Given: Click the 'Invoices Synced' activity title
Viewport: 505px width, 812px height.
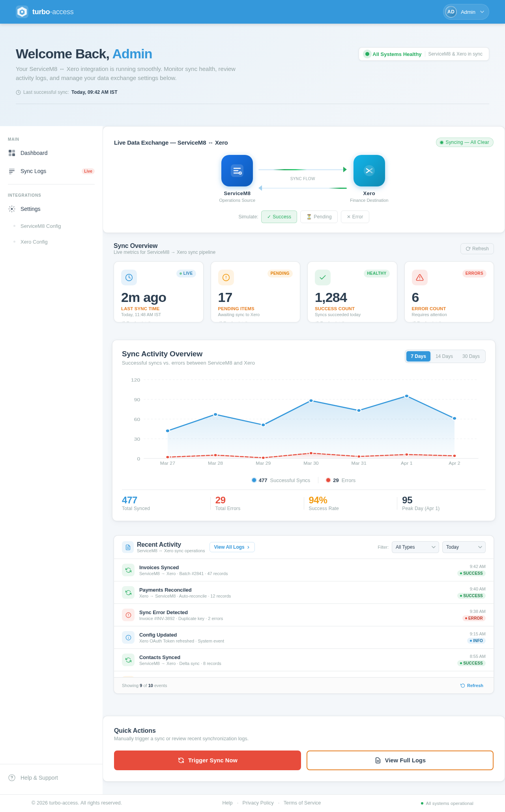Looking at the screenshot, I should click(x=159, y=568).
